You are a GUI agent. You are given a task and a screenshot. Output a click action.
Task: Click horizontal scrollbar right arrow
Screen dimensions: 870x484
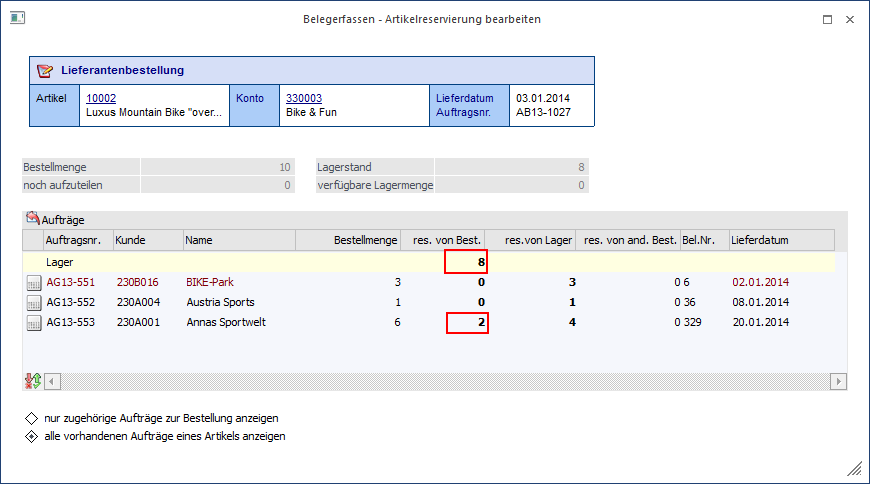coord(838,381)
